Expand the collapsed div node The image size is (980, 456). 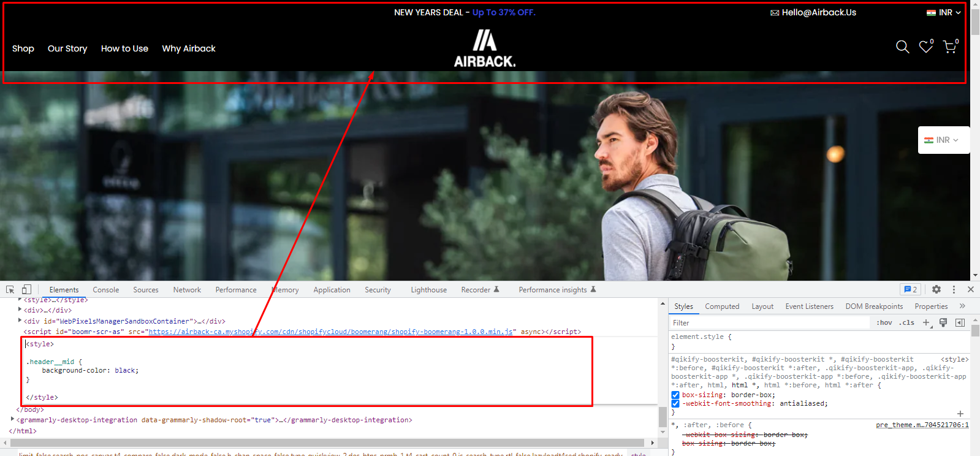(x=20, y=310)
